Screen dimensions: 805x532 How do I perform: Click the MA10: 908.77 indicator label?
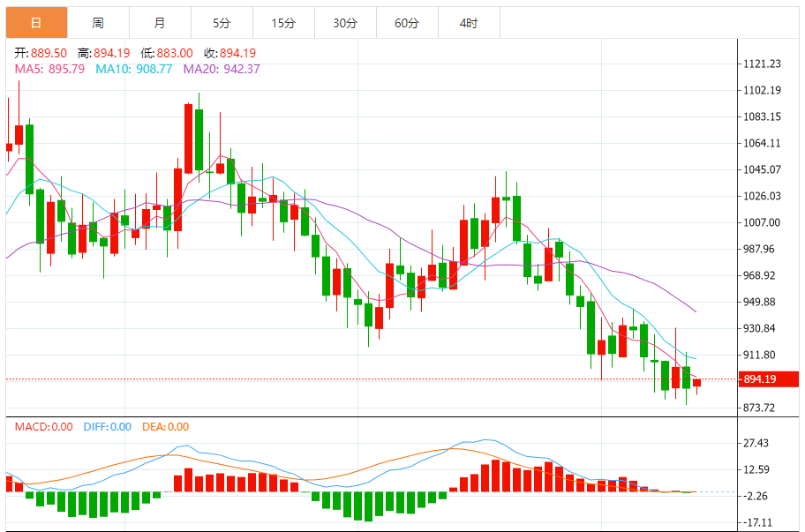[134, 70]
